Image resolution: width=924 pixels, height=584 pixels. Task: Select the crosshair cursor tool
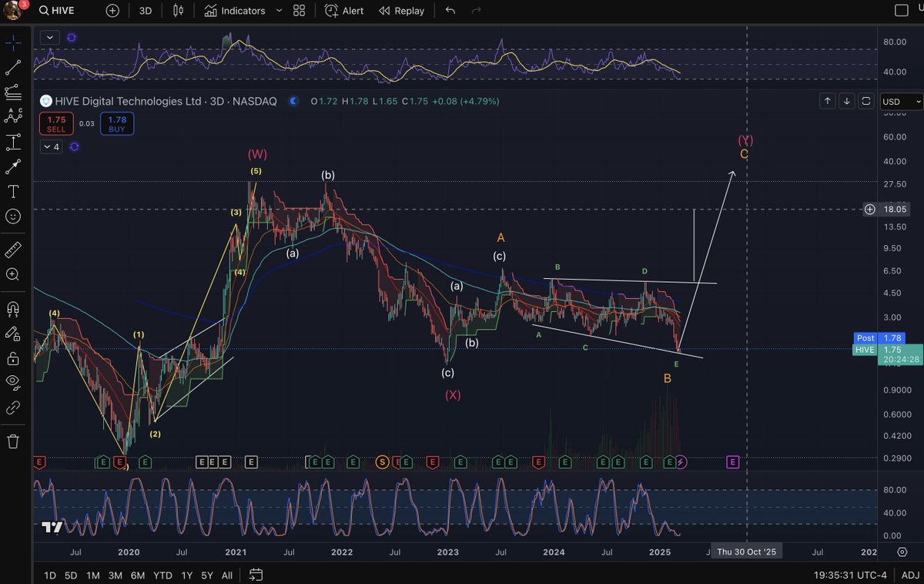tap(12, 43)
